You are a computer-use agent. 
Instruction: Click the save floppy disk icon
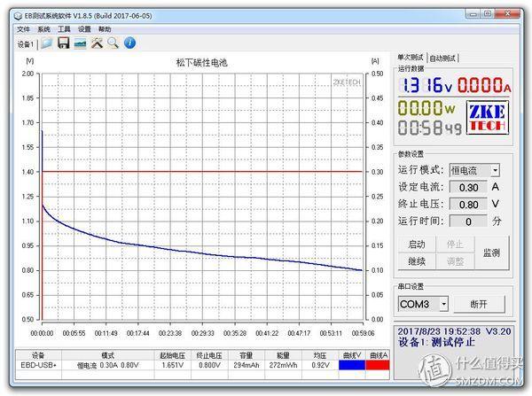click(x=63, y=43)
